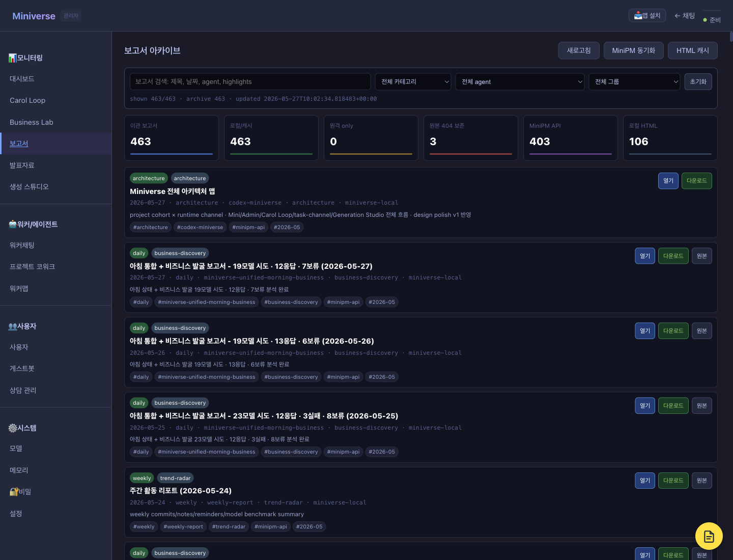733x560 pixels.
Task: Open 워커채팅 page
Action: (56, 245)
